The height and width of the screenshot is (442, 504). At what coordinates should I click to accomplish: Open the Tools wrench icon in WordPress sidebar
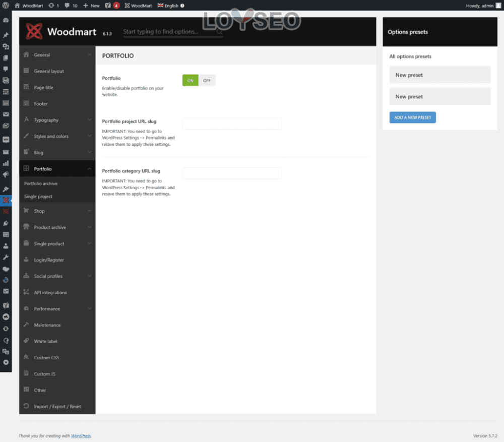pyautogui.click(x=6, y=257)
